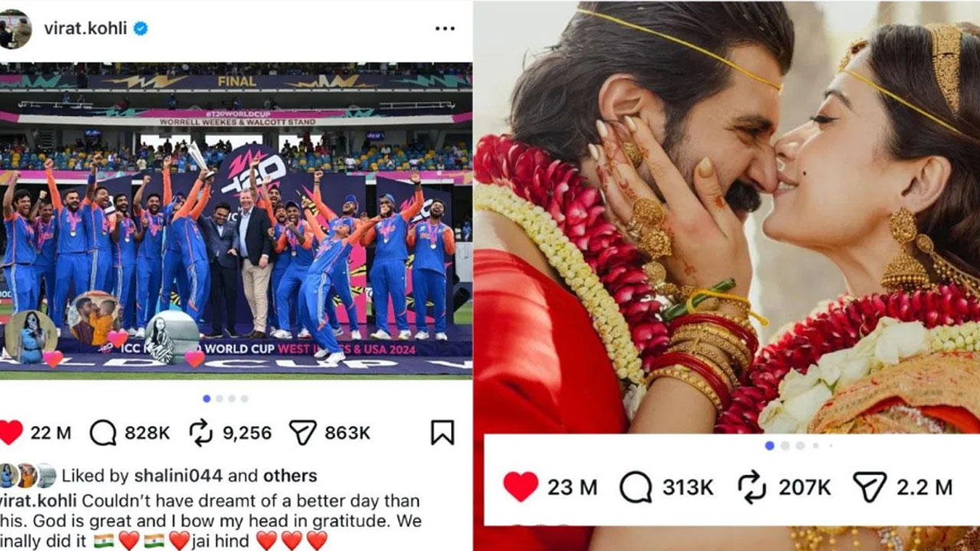Viewport: 980px width, 551px height.
Task: Click the liker avatars beside Liked by
Action: point(28,475)
